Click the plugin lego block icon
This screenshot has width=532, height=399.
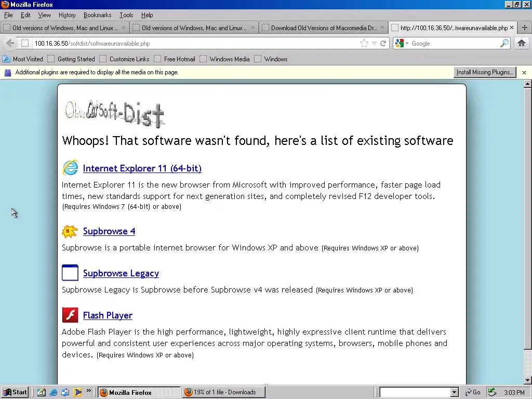[7, 72]
